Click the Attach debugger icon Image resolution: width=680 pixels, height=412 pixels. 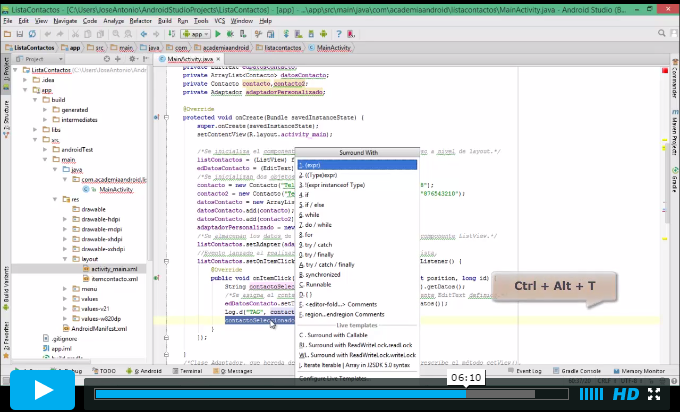pos(243,34)
